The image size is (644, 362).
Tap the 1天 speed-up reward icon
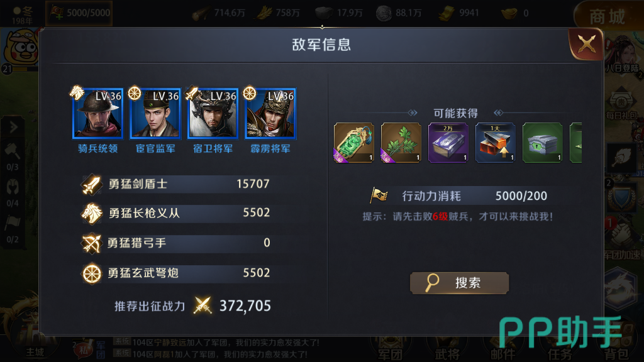pyautogui.click(x=496, y=143)
